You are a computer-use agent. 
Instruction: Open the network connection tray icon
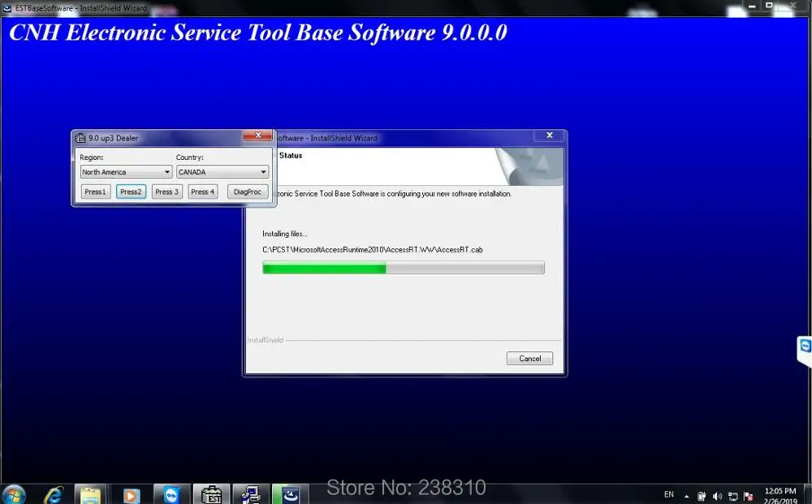[732, 496]
